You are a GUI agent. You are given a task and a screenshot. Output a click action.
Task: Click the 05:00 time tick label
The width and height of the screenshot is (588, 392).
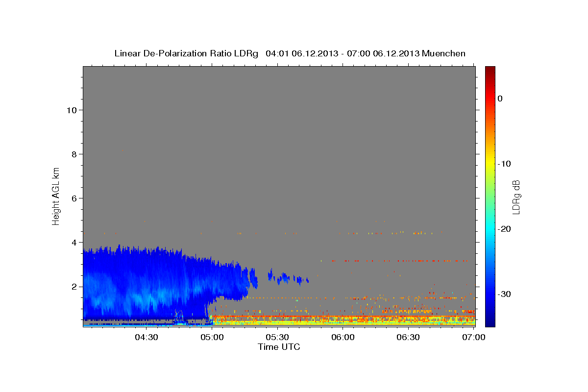coord(212,337)
